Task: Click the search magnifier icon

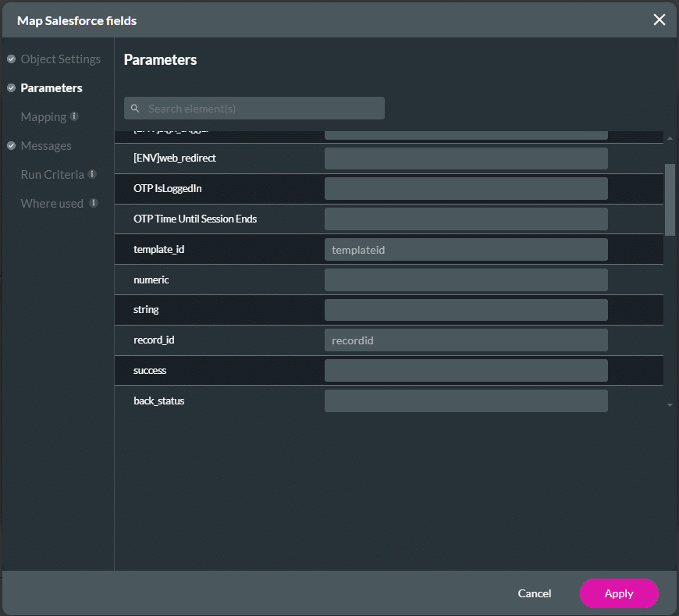Action: [x=135, y=109]
